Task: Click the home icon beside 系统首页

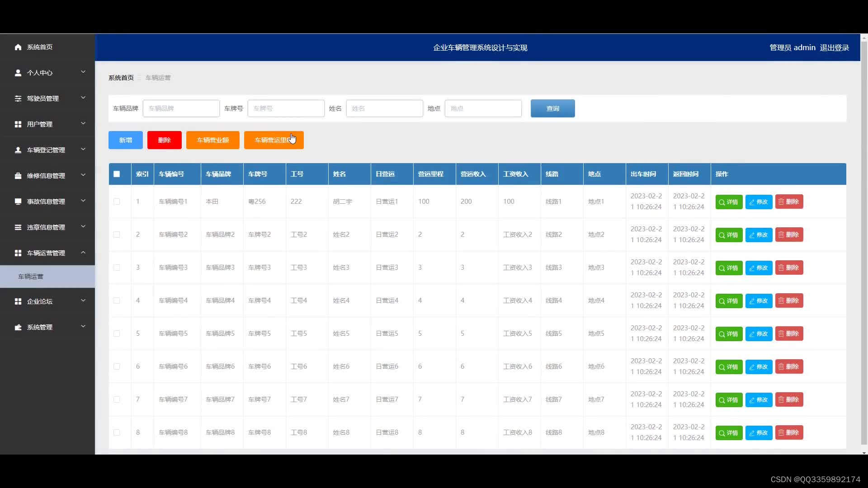Action: tap(18, 47)
